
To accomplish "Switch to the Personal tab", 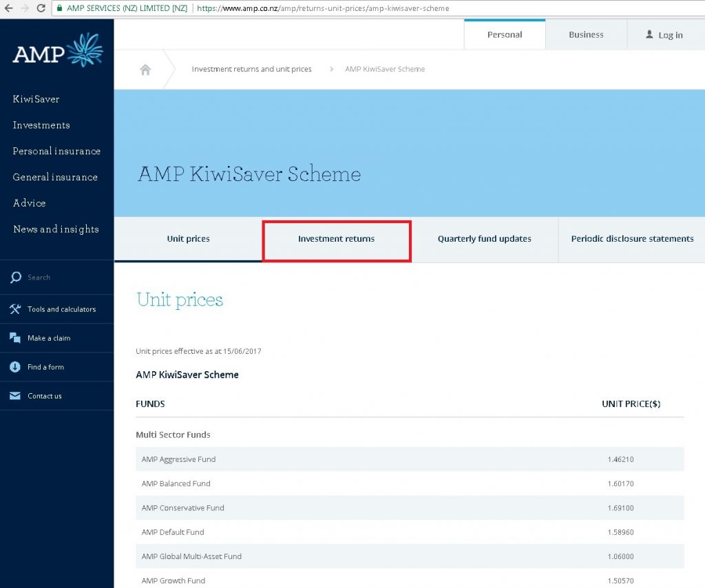I will [x=505, y=34].
